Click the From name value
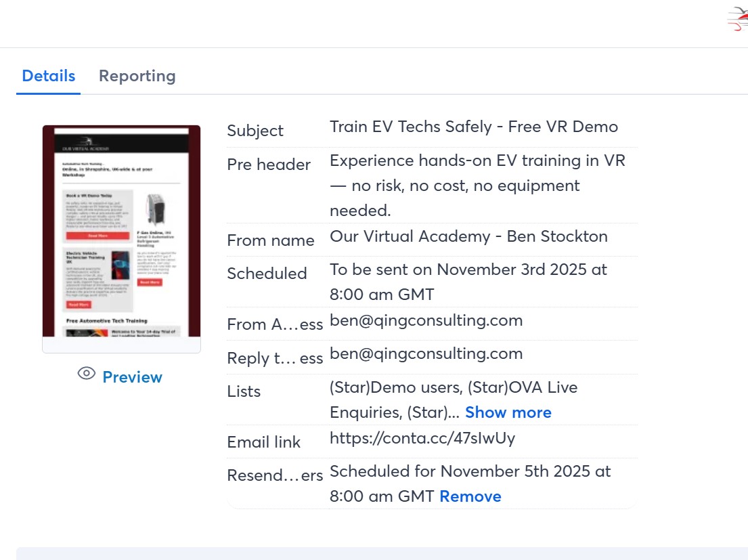The width and height of the screenshot is (748, 560). click(x=468, y=236)
